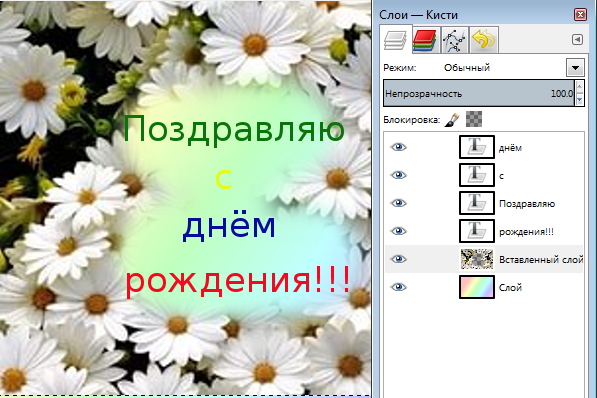Image resolution: width=597 pixels, height=398 pixels.
Task: Toggle the lock pixels brush icon
Action: 452,120
